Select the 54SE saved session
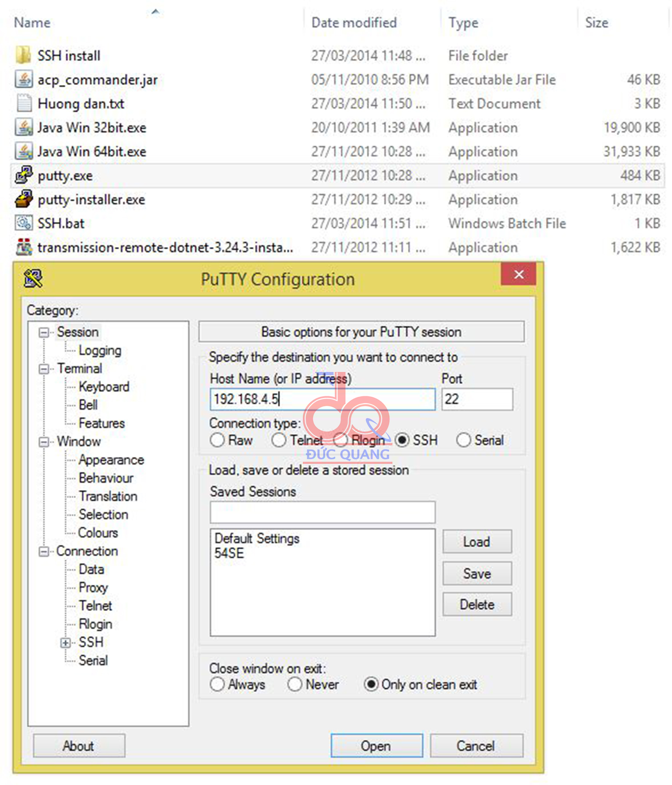The width and height of the screenshot is (672, 785). click(229, 554)
